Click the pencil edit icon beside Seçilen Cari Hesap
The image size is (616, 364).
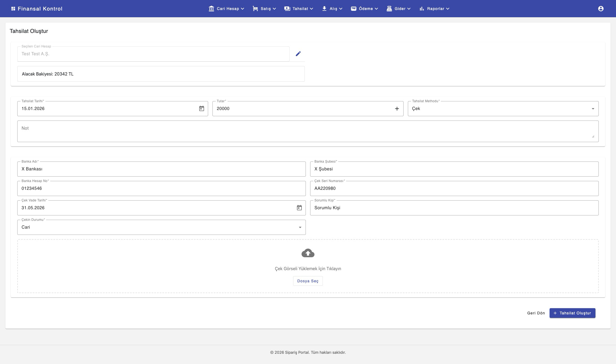298,54
